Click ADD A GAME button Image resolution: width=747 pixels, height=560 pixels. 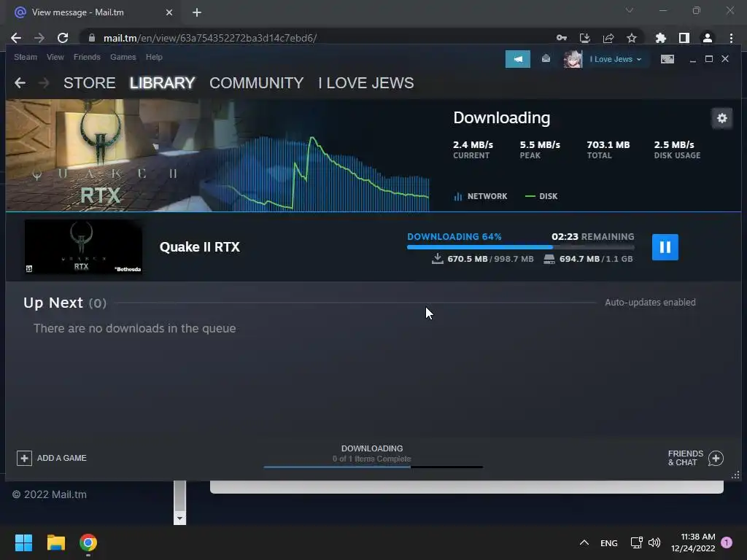pos(52,458)
